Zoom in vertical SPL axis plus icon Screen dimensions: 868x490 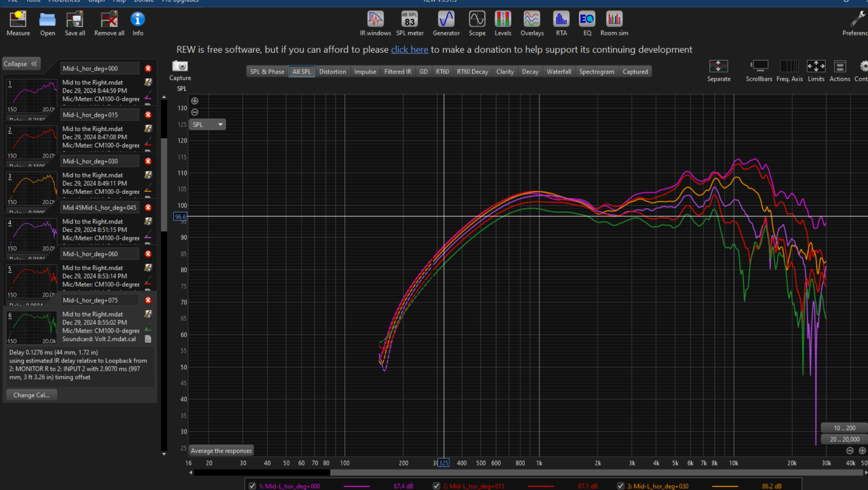[x=195, y=101]
